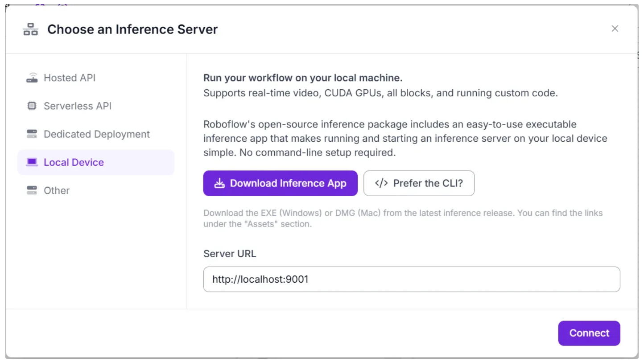Close the Choose an Inference Server dialog
Viewport: 644px width, 362px height.
pos(615,29)
